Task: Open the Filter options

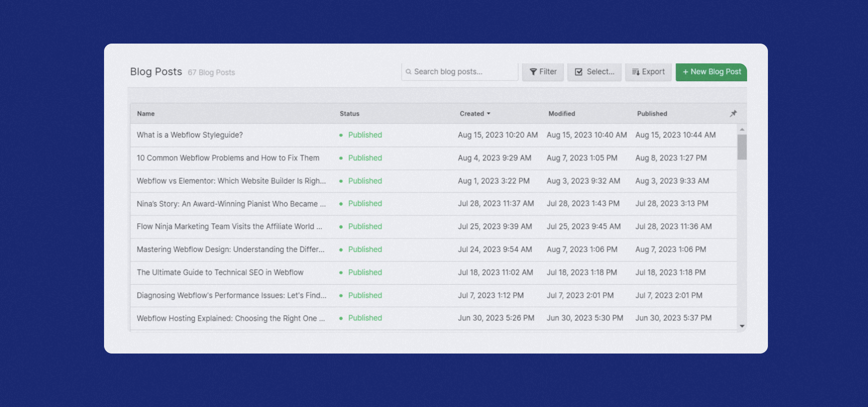Action: click(543, 72)
